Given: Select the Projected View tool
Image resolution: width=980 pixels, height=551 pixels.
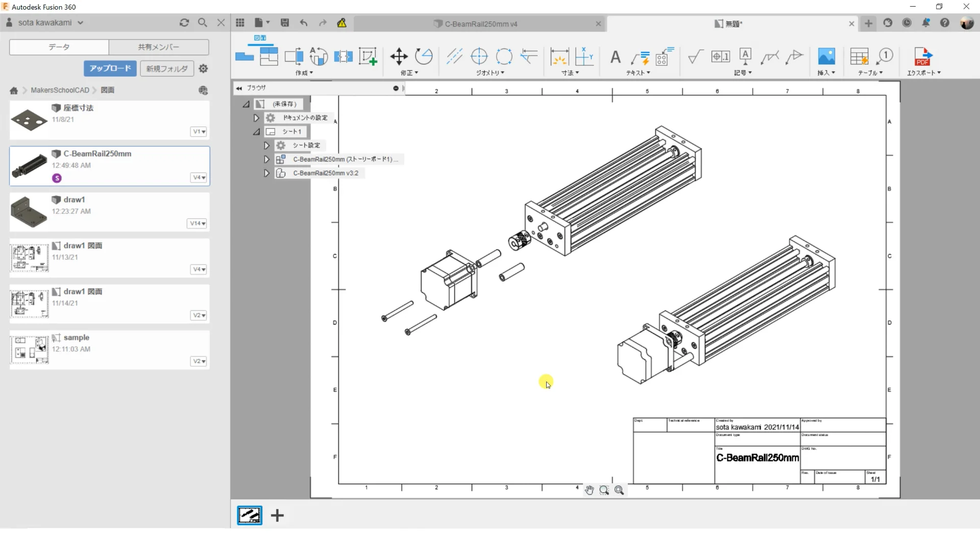Looking at the screenshot, I should pos(268,57).
